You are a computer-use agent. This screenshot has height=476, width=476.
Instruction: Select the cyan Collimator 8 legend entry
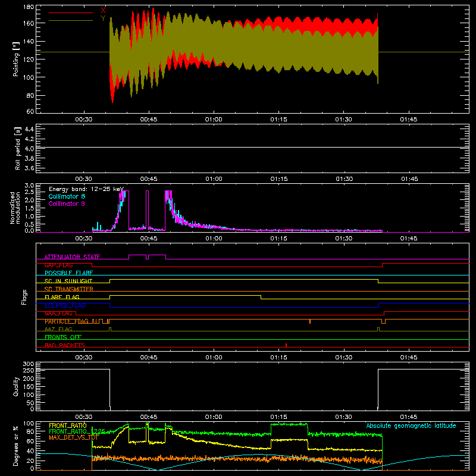[x=67, y=196]
